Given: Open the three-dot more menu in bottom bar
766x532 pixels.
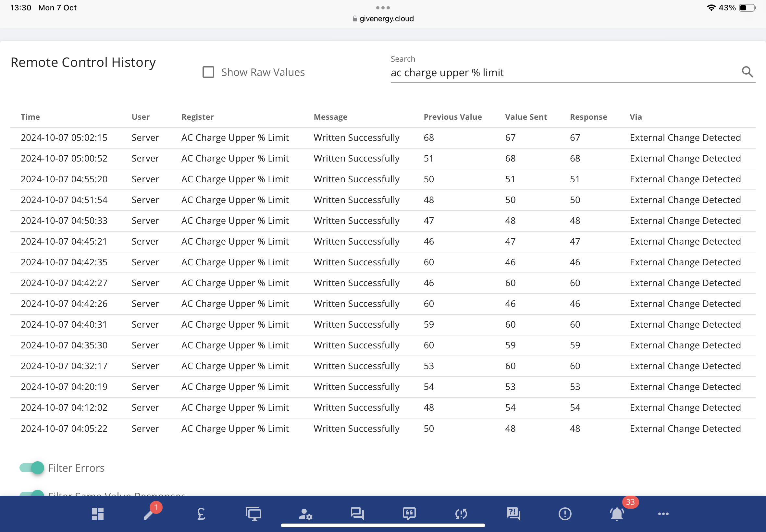Looking at the screenshot, I should tap(663, 514).
